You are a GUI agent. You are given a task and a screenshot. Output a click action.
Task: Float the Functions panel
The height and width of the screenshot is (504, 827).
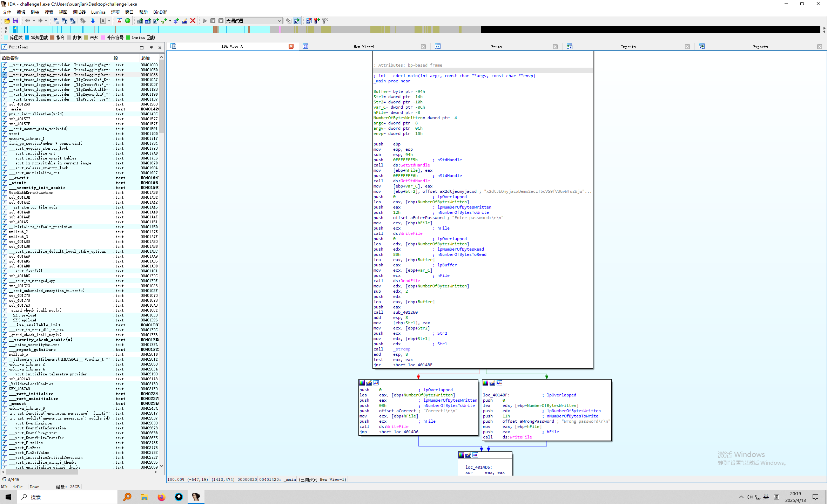(151, 47)
